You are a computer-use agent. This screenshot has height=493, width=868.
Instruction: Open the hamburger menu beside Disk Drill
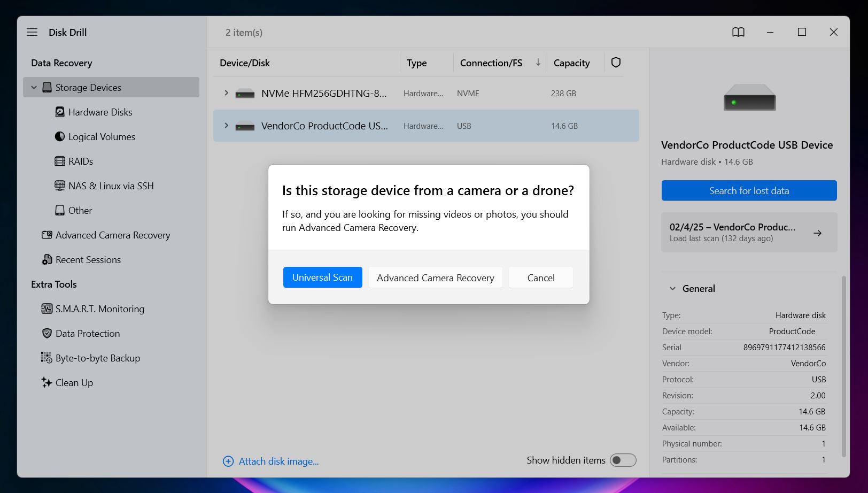point(32,32)
